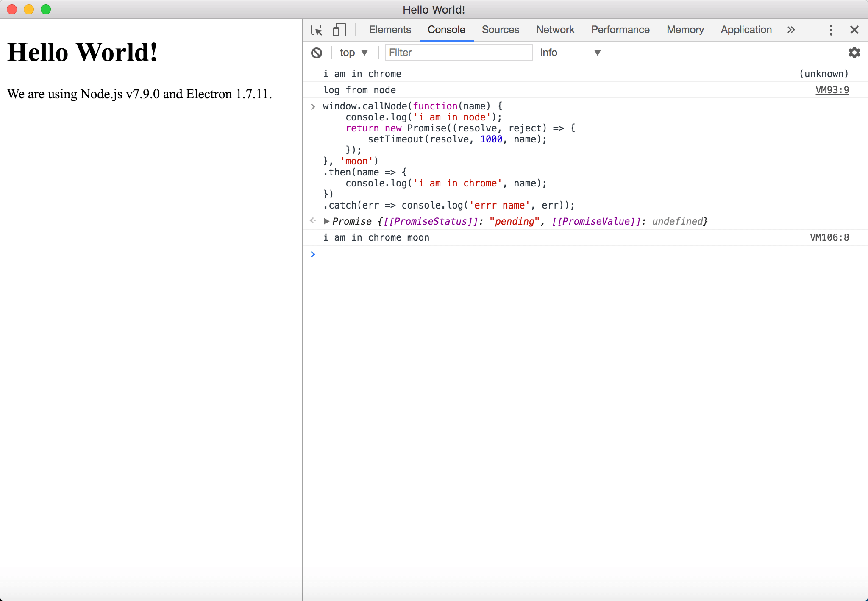Open the VM93:9 source link

point(832,90)
